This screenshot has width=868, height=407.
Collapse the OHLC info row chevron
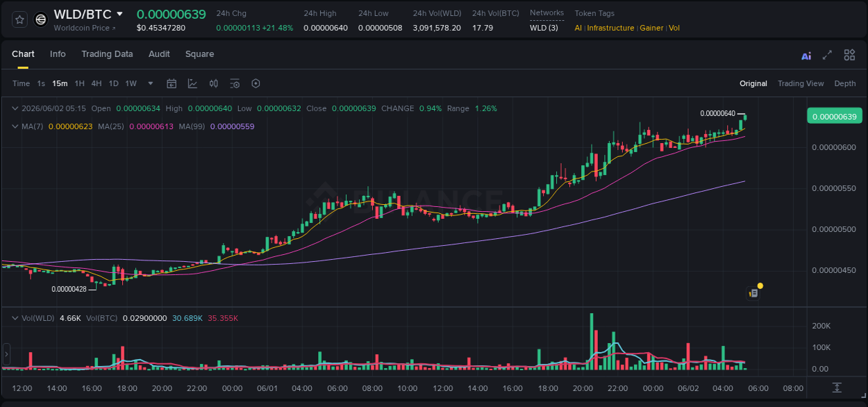(15, 108)
